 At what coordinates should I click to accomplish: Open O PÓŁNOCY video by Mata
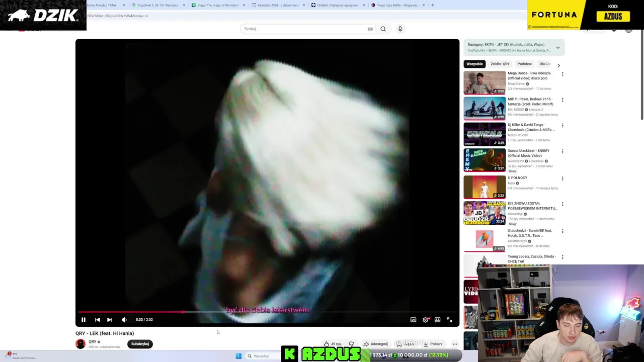click(x=517, y=178)
